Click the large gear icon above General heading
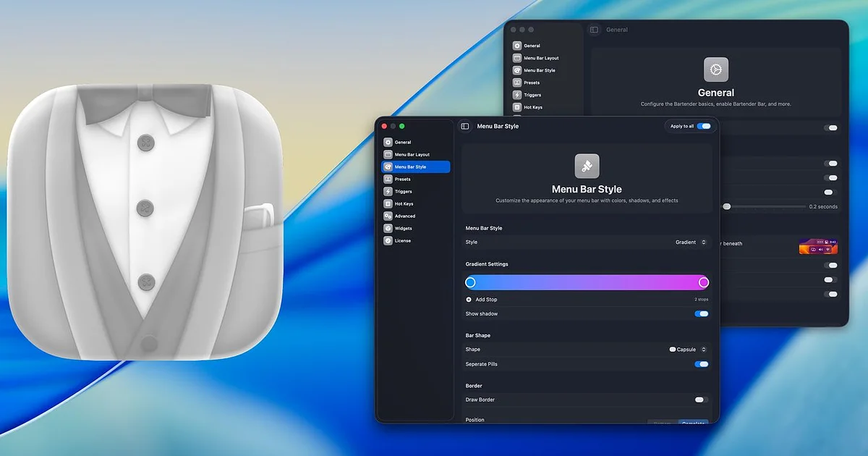The width and height of the screenshot is (868, 456). pos(716,69)
